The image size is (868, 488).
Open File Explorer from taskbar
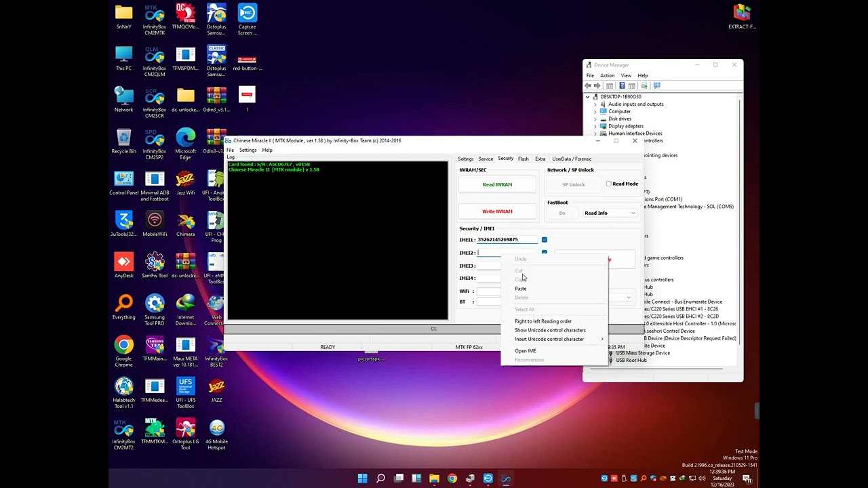434,479
